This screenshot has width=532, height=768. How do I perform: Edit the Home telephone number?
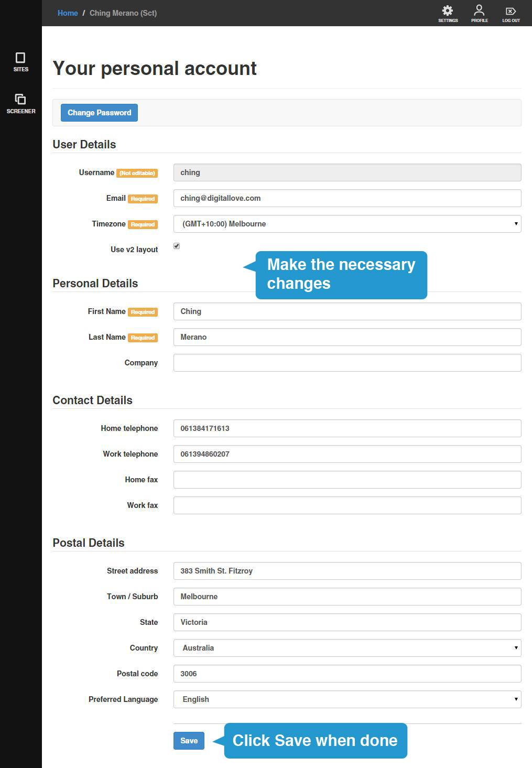pos(347,428)
